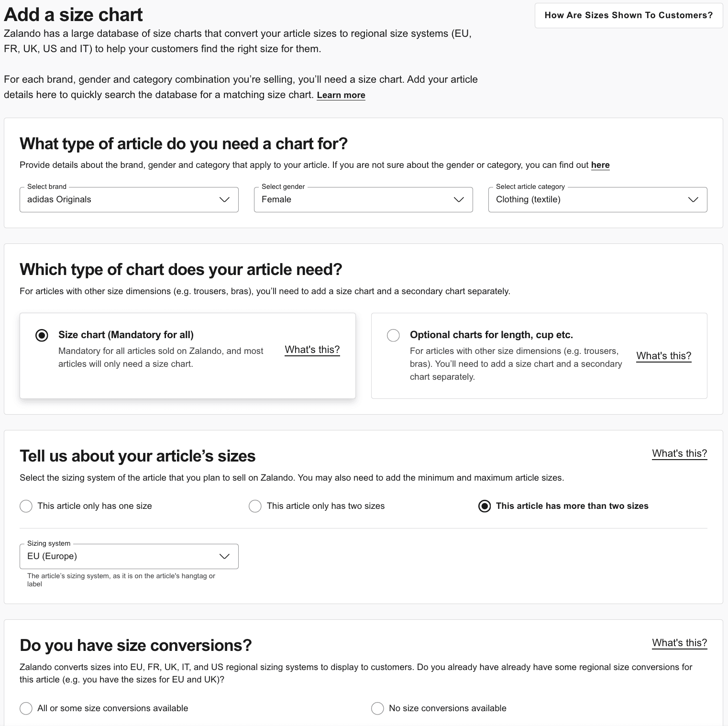Select Size chart (Mandatory for all) radio
The height and width of the screenshot is (726, 728).
pos(42,335)
